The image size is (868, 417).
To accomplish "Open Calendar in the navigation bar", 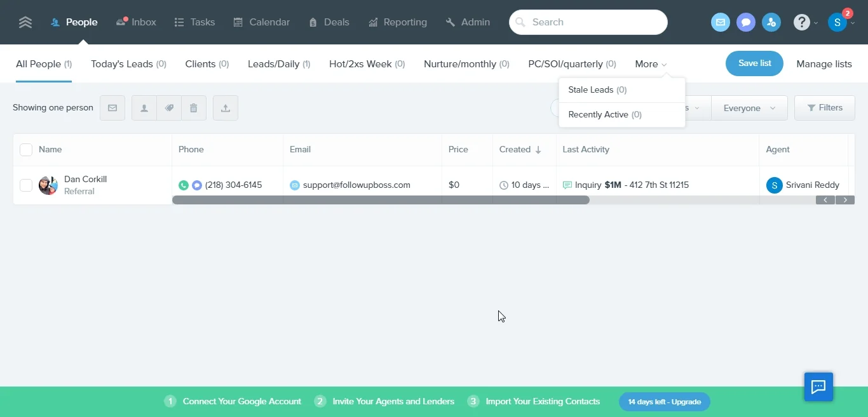I will (262, 22).
